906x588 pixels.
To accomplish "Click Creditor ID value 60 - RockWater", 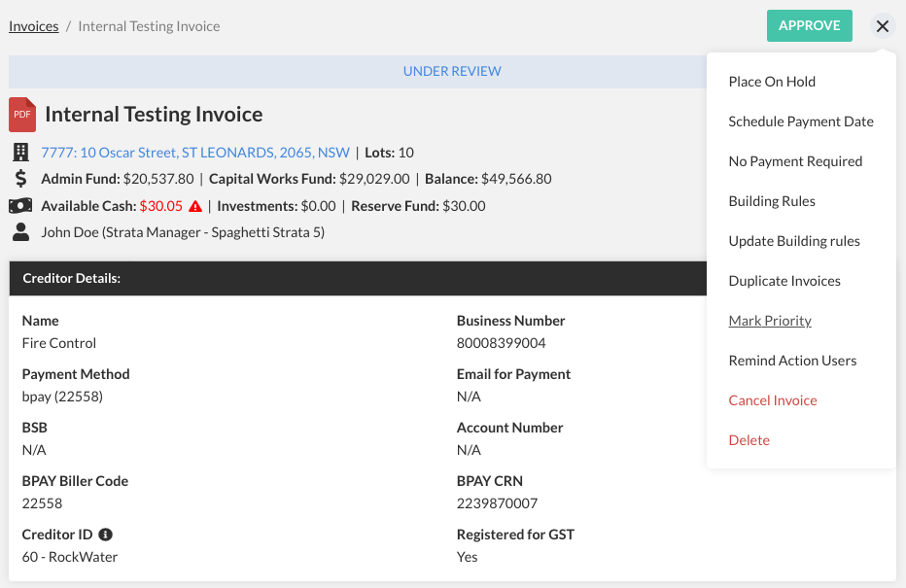I will tap(70, 557).
